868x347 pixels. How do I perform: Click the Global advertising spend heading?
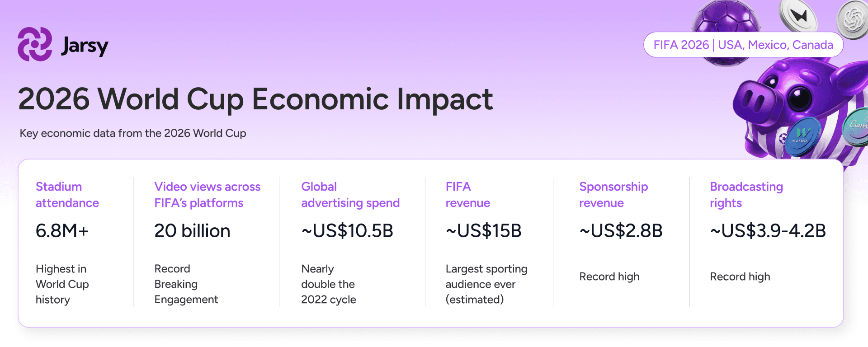[x=350, y=195]
